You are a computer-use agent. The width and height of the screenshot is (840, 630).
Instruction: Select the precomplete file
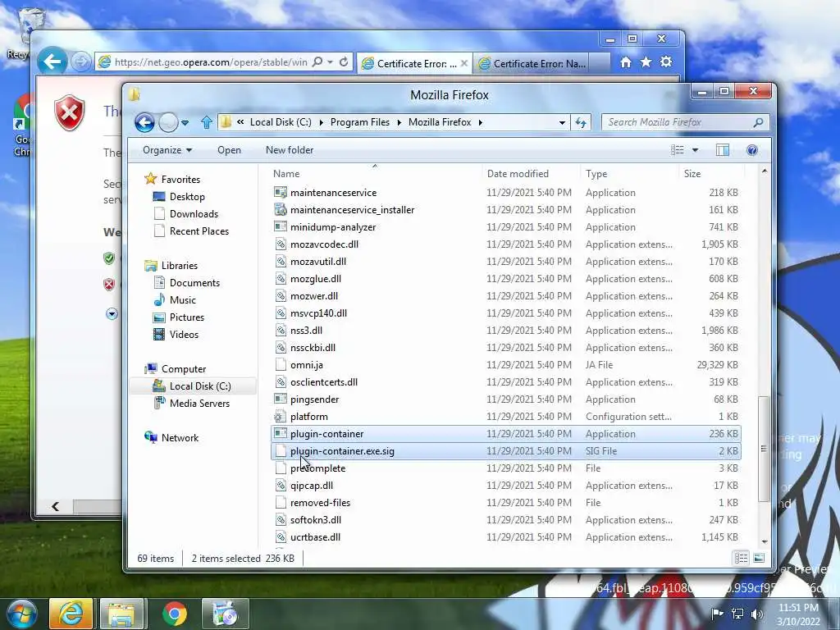(x=505, y=468)
